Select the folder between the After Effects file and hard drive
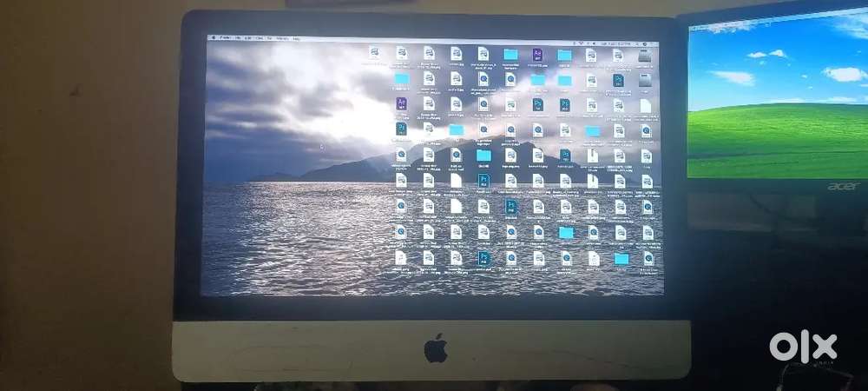Viewport: 868px width, 391px height. [x=564, y=56]
